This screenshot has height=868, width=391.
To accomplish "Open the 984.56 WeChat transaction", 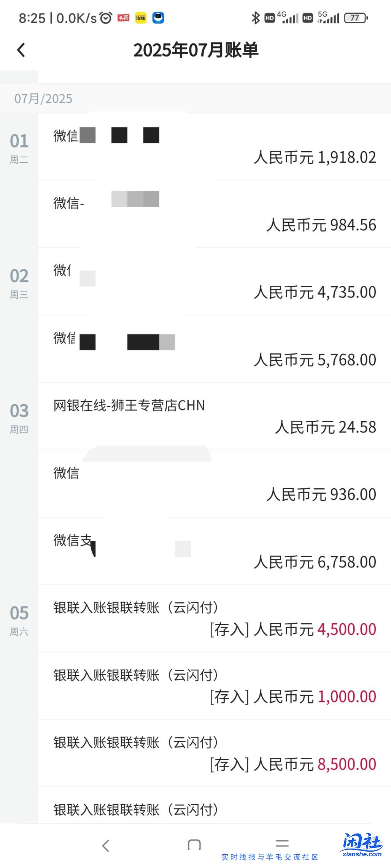I will pyautogui.click(x=214, y=214).
